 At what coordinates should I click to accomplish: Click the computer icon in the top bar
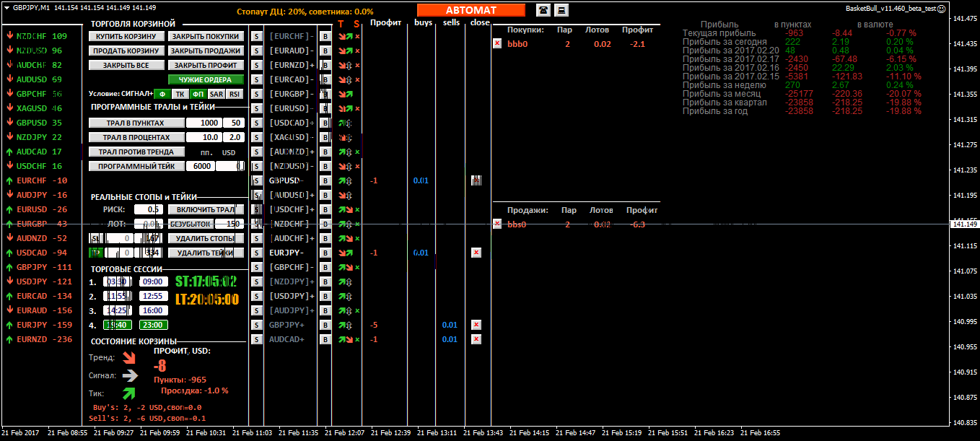tap(561, 10)
